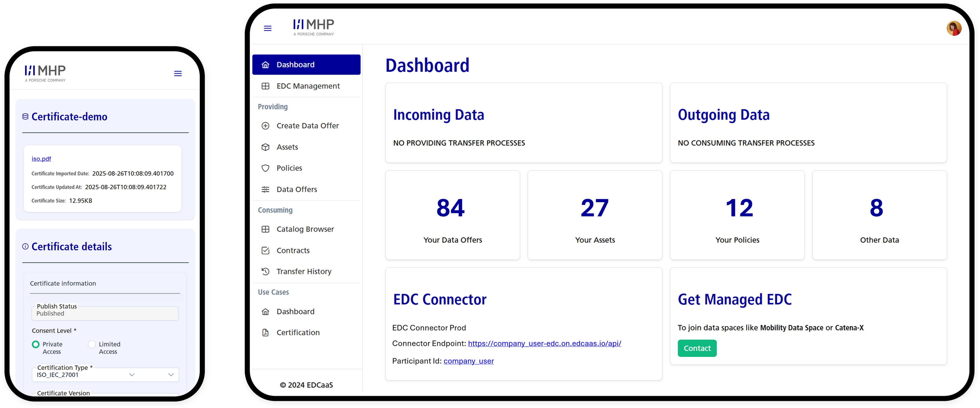Click the Certificate Imported Date value
The height and width of the screenshot is (408, 980).
133,174
